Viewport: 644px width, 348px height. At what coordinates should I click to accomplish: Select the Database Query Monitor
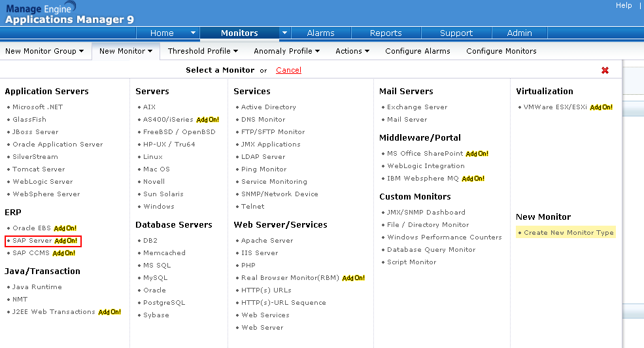tap(432, 249)
